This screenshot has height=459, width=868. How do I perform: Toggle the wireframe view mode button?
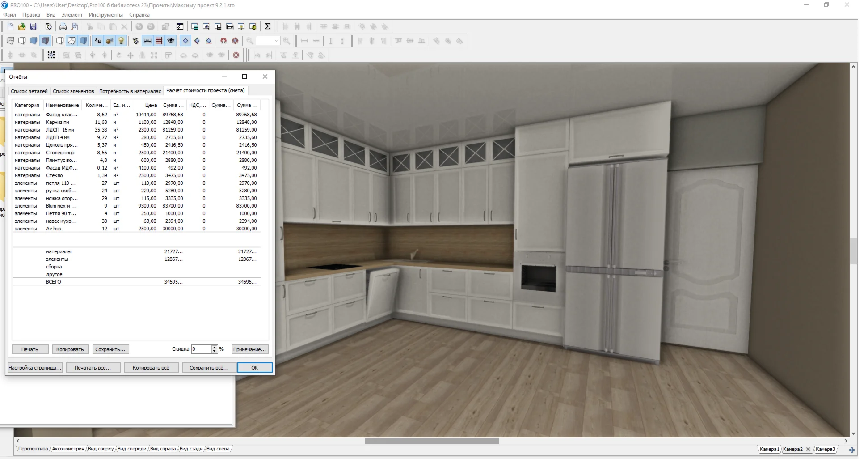coord(10,41)
